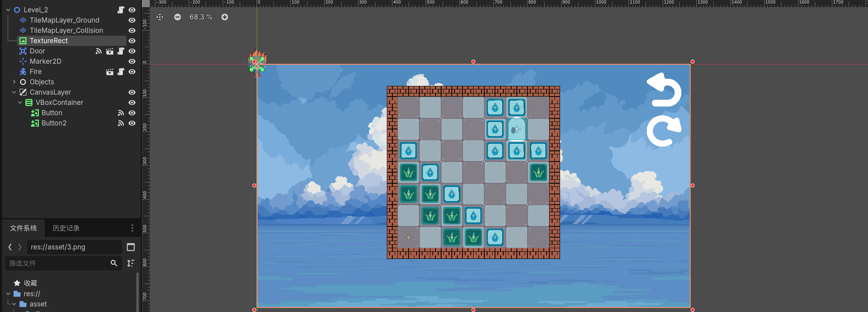Open the file sort options
Screen dimensions: 868x312
point(131,263)
